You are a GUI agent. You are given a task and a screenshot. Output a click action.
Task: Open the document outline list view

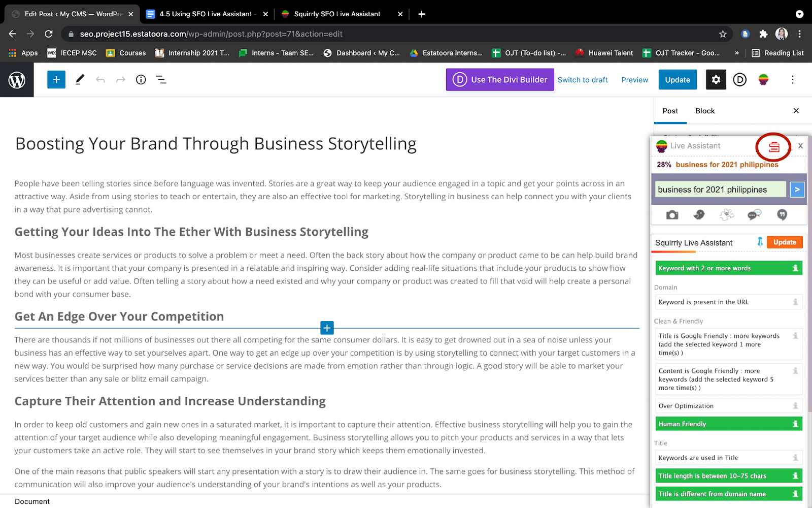click(161, 80)
